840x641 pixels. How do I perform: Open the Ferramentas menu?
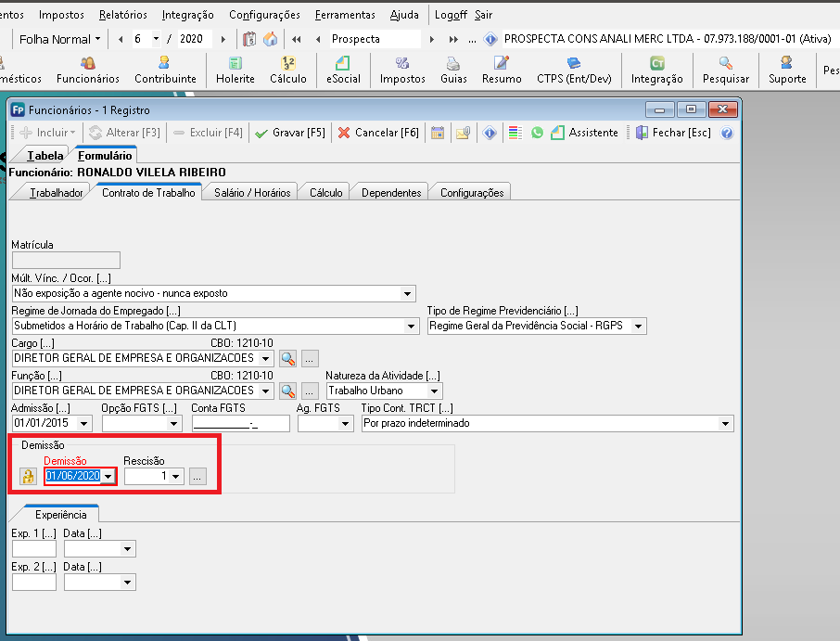coord(345,15)
